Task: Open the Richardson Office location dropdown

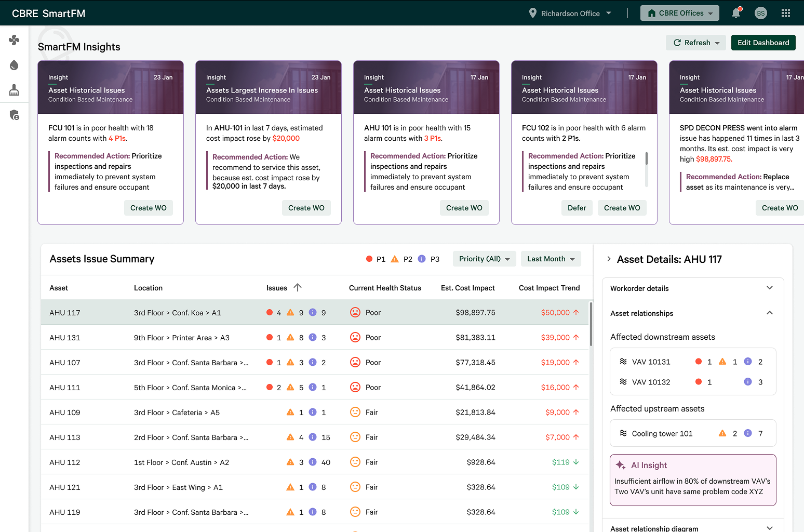Action: 570,13
